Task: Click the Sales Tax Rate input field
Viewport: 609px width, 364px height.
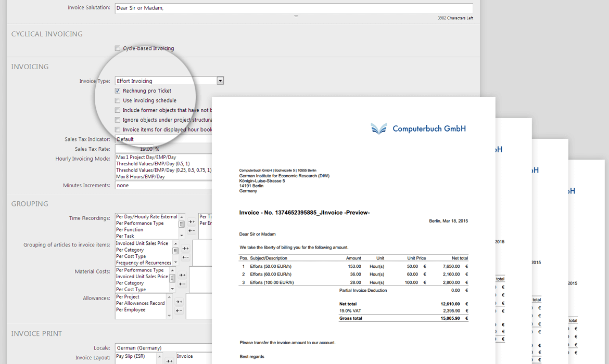Action: [134, 149]
